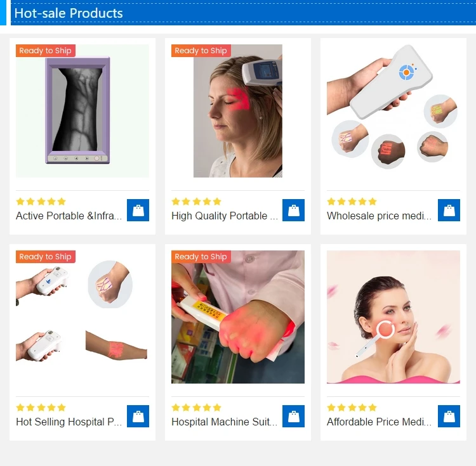The width and height of the screenshot is (476, 466).
Task: Open the 'Hospital Machine Suit...' product link
Action: click(x=224, y=422)
